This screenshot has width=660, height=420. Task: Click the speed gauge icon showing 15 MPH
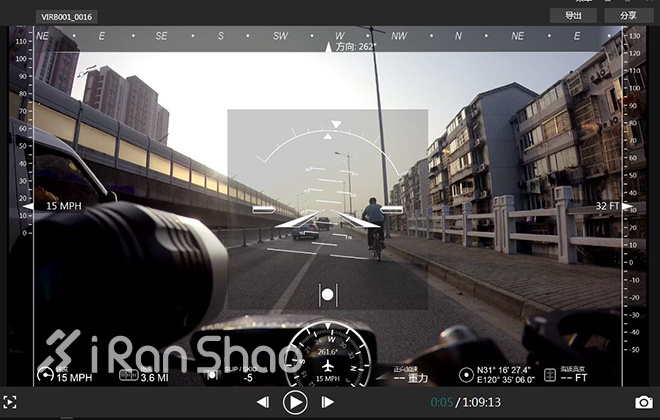point(45,373)
